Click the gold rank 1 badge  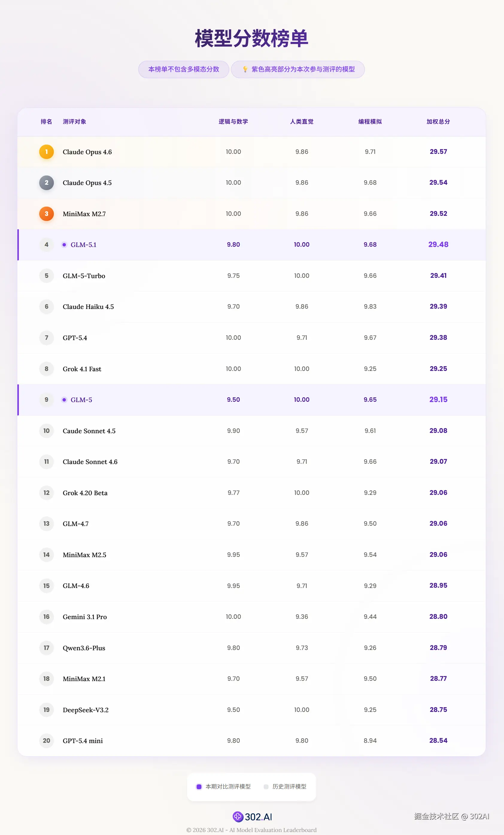[x=46, y=152]
